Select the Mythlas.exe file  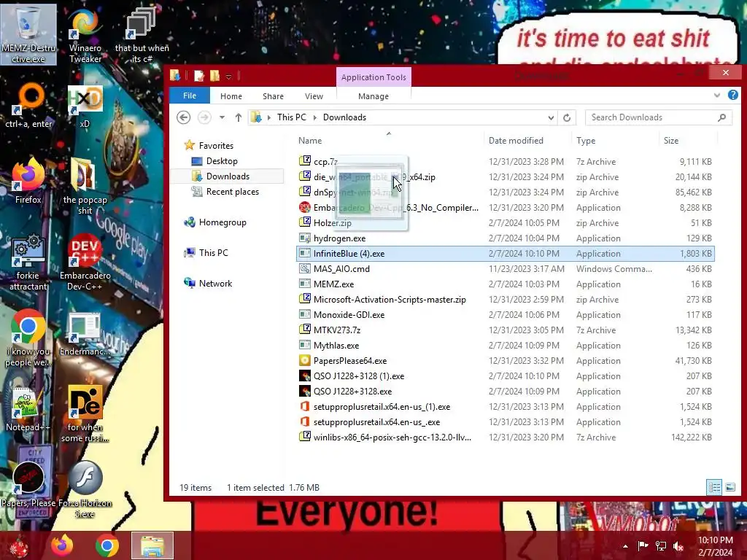[x=505, y=346]
